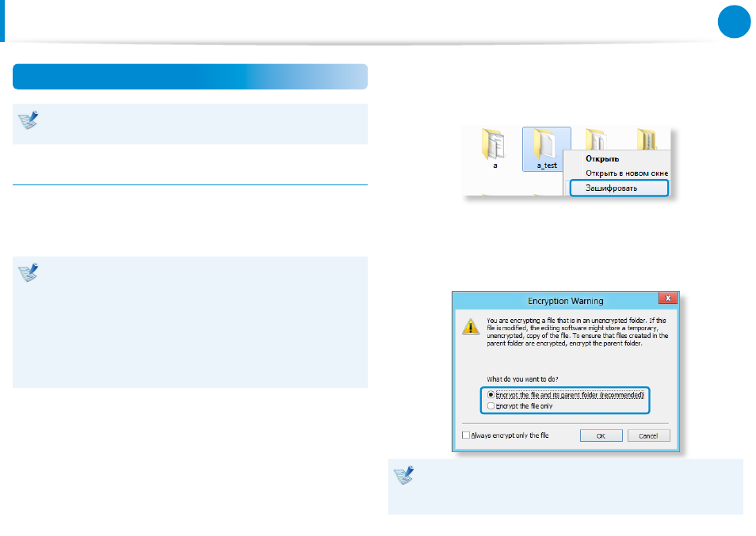Screen dimensions: 756x536
Task: Click the 'Encryption Warning' title bar
Action: click(x=566, y=301)
